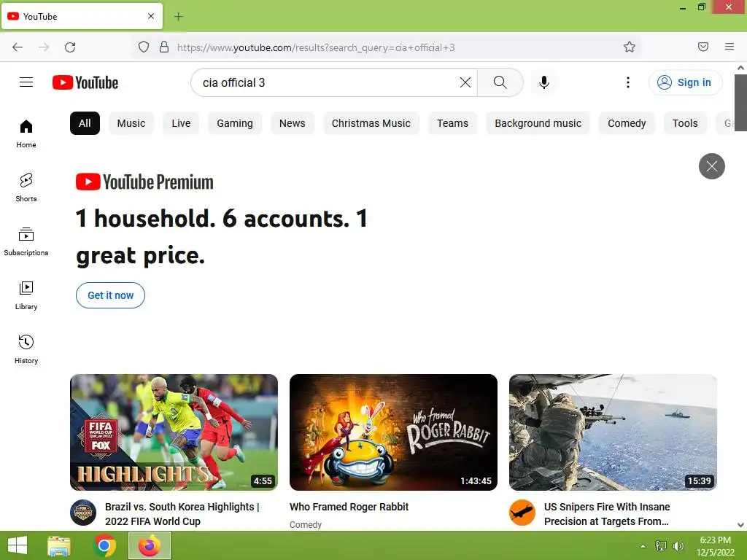
Task: Open File Explorer from the taskbar
Action: pos(59,545)
